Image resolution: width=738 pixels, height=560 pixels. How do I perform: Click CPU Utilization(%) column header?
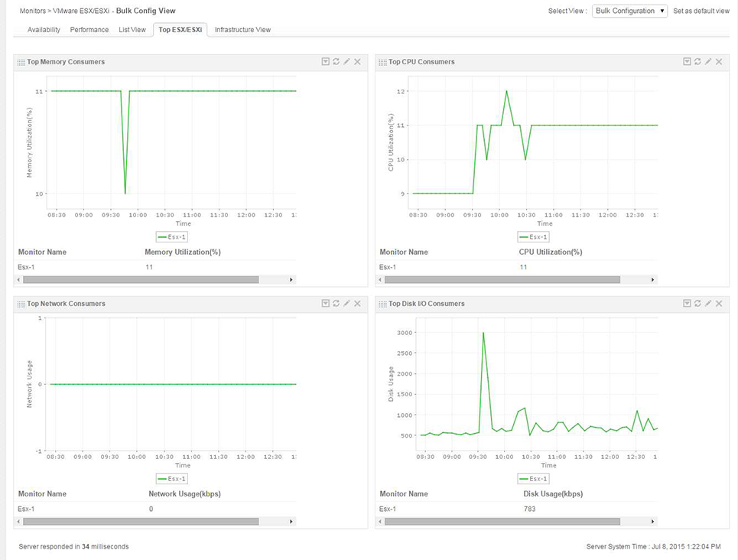(x=551, y=252)
